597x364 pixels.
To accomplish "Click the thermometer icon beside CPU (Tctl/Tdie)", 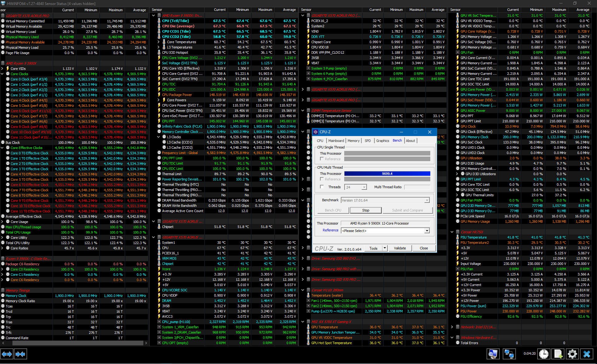I will tap(159, 21).
